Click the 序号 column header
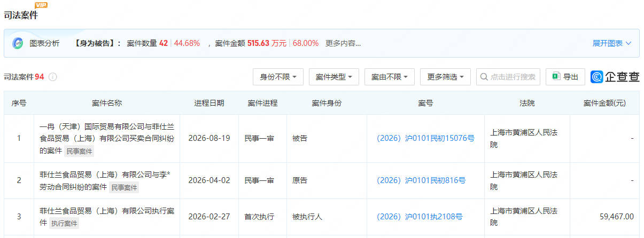 tap(19, 103)
